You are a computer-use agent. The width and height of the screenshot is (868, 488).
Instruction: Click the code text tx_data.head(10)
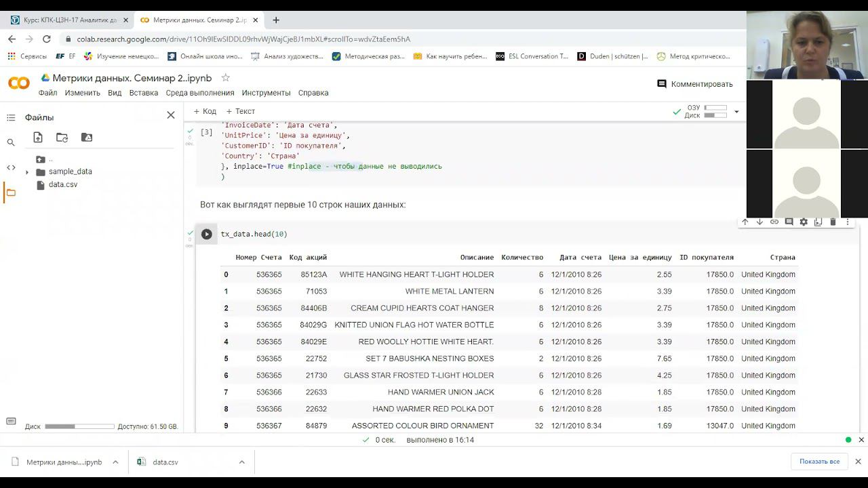click(x=254, y=235)
